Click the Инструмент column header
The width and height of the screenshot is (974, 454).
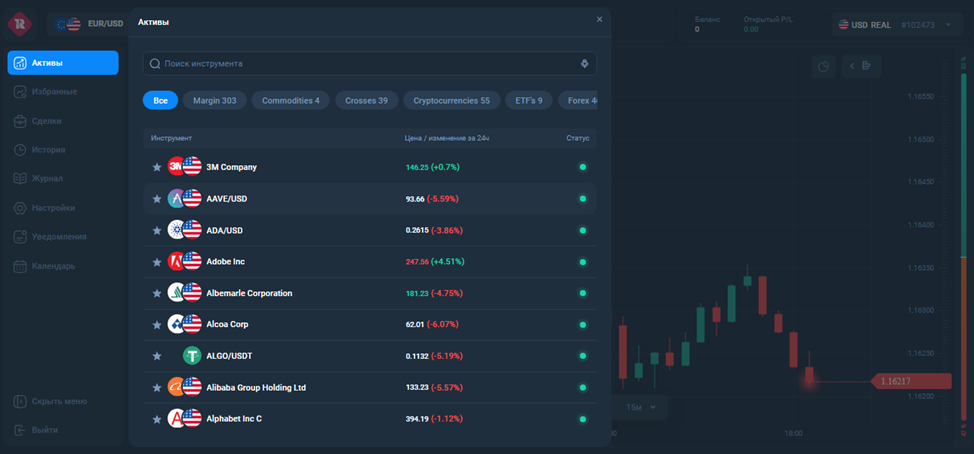171,138
